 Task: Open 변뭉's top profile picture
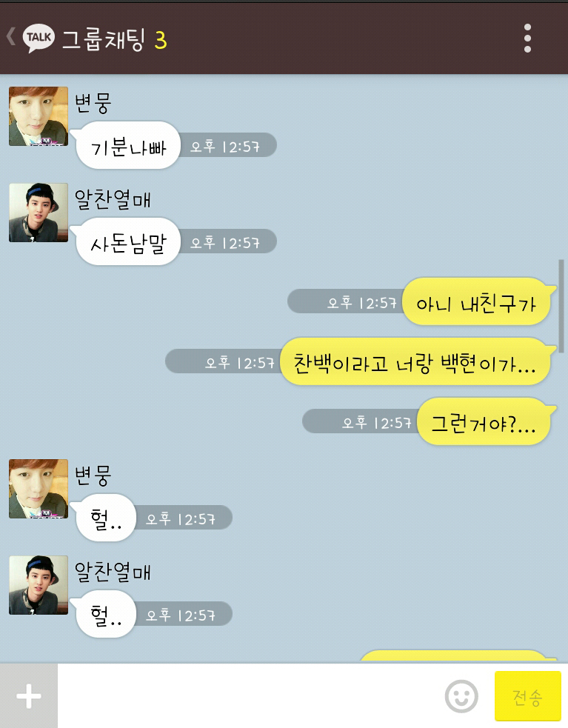click(39, 116)
